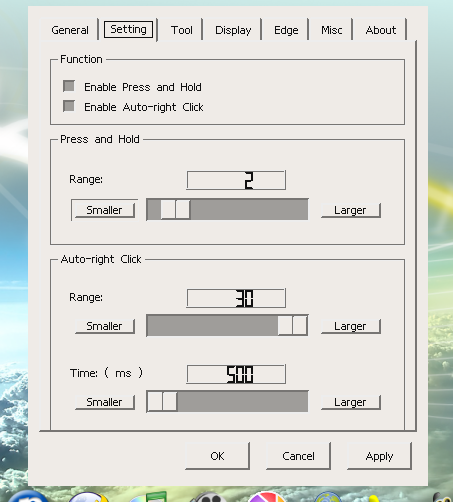The height and width of the screenshot is (502, 453).
Task: Dismiss dialog with Cancel button
Action: tap(298, 456)
